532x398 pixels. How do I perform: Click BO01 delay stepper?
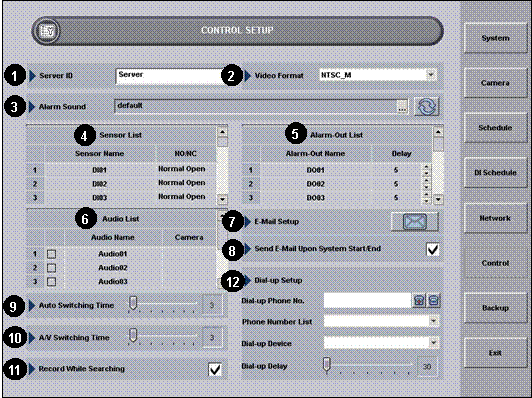tap(426, 170)
